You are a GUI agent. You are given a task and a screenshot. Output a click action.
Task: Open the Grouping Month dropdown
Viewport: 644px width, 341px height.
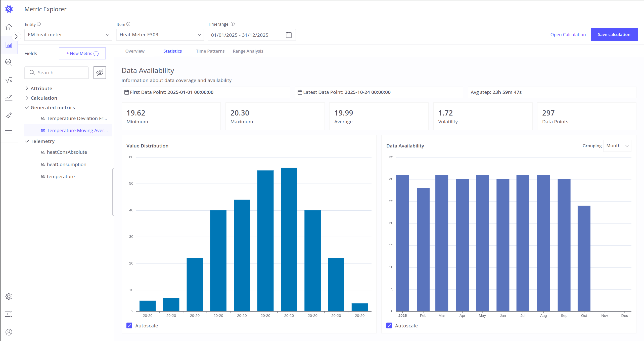tap(617, 146)
